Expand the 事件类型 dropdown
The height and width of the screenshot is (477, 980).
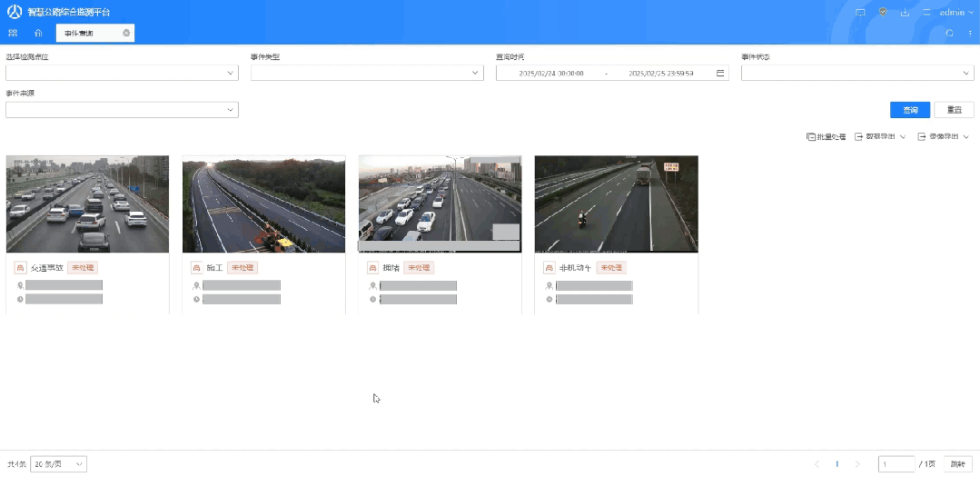click(x=367, y=74)
